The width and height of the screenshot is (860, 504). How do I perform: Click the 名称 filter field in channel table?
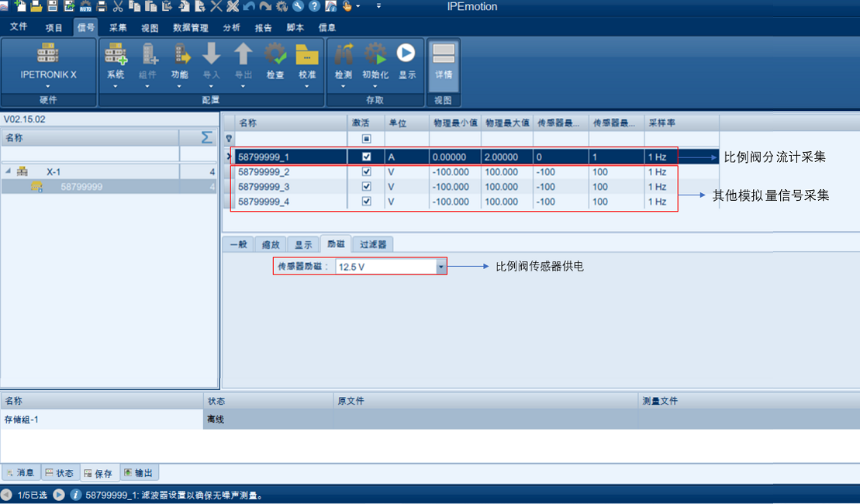pyautogui.click(x=291, y=139)
